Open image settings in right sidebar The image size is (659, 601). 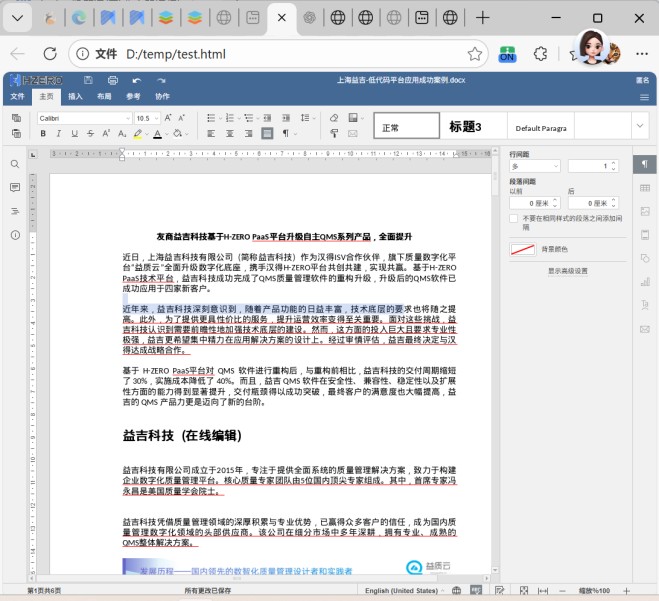[x=645, y=211]
